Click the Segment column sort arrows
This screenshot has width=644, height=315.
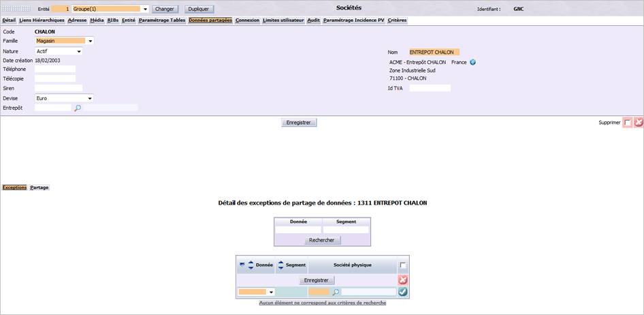[281, 265]
